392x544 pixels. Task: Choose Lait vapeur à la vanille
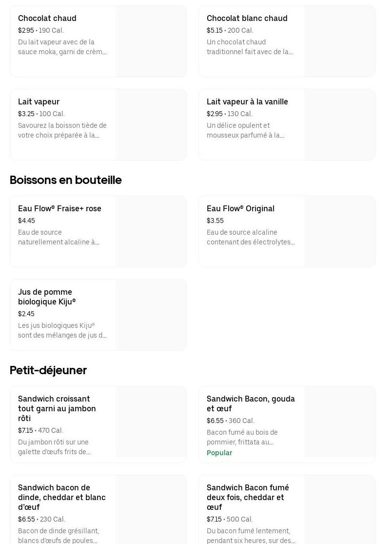[x=247, y=102]
